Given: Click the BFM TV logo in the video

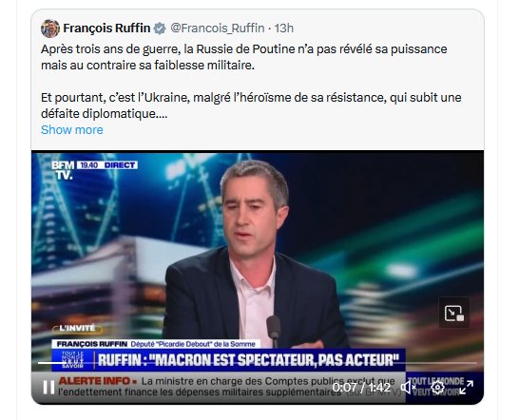Looking at the screenshot, I should [x=63, y=170].
